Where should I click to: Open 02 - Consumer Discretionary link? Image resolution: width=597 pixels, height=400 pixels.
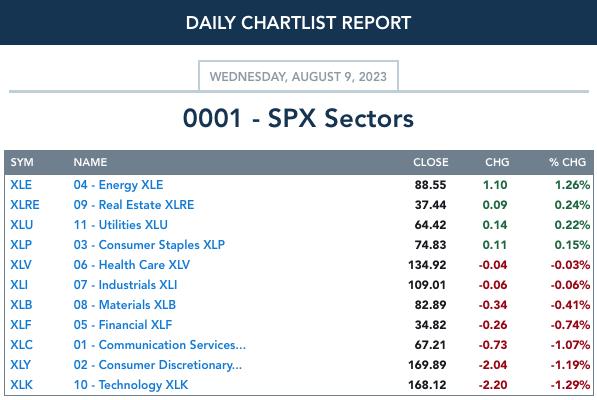pos(158,365)
